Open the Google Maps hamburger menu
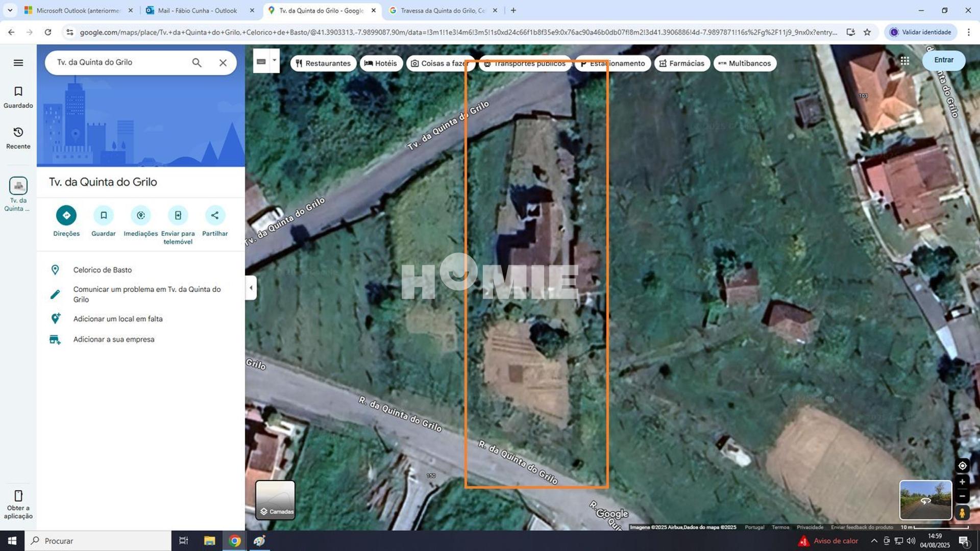The height and width of the screenshot is (551, 980). tap(18, 62)
